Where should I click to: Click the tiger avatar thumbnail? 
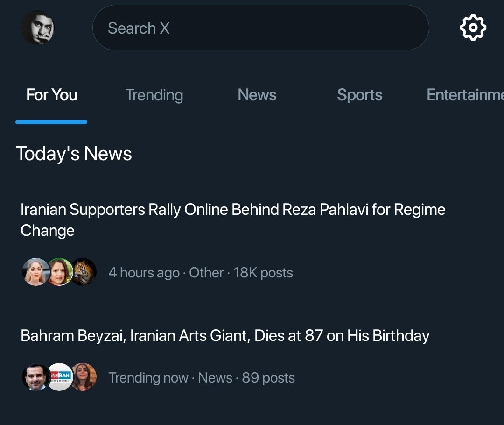(x=84, y=272)
